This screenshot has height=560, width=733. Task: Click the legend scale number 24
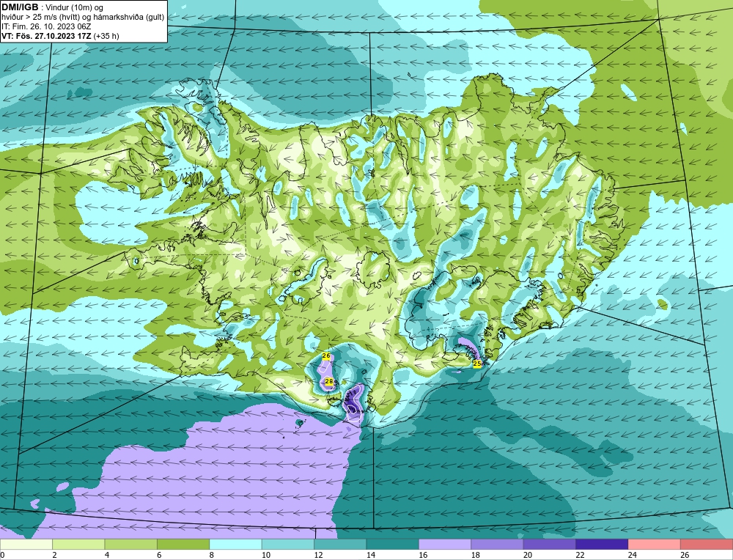(x=633, y=556)
